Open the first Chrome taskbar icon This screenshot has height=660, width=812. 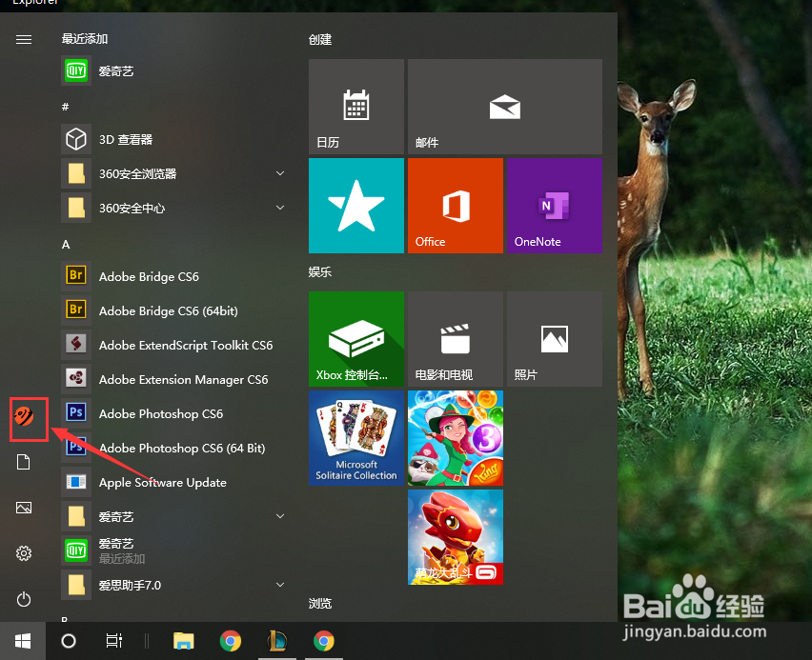231,641
